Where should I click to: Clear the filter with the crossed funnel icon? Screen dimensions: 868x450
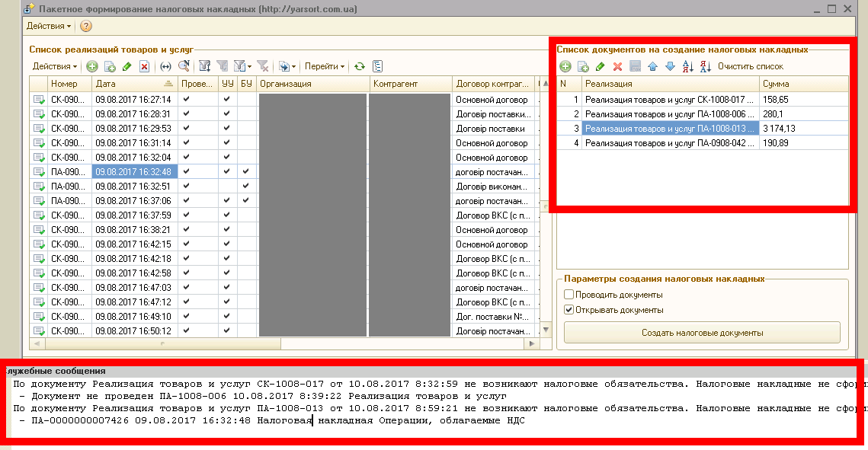263,66
